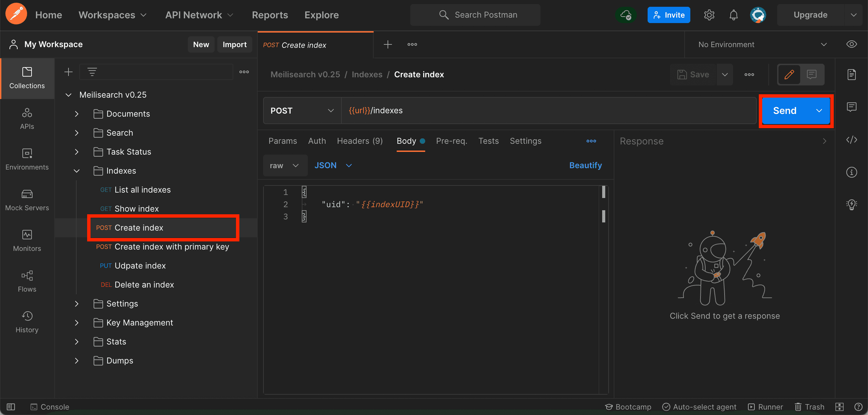The width and height of the screenshot is (868, 415).
Task: Open the History sidebar panel
Action: click(x=27, y=322)
